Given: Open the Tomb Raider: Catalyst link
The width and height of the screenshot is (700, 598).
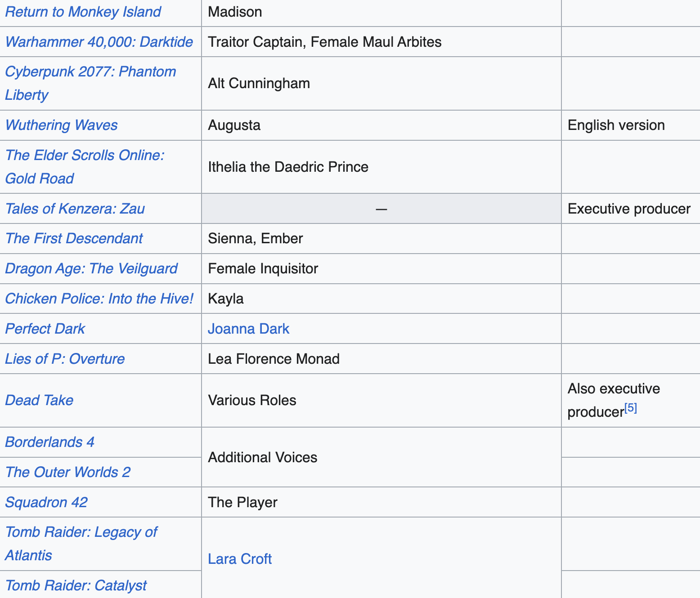Looking at the screenshot, I should [76, 585].
